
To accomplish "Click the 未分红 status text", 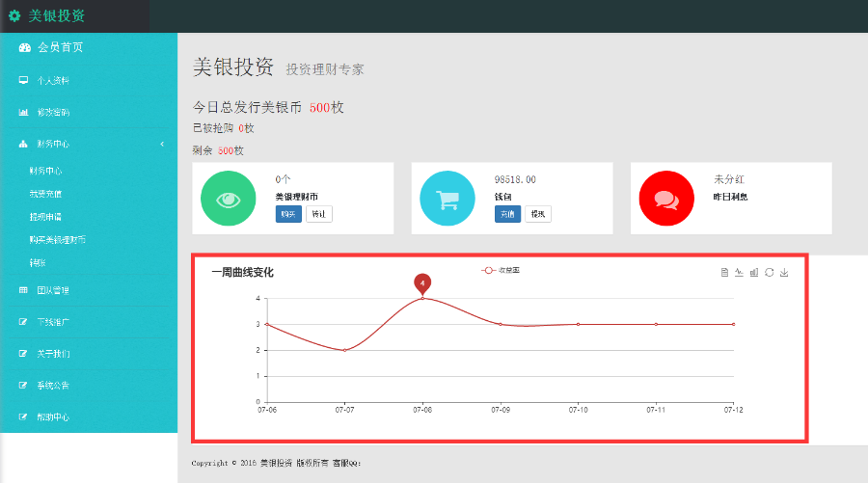I will (729, 179).
